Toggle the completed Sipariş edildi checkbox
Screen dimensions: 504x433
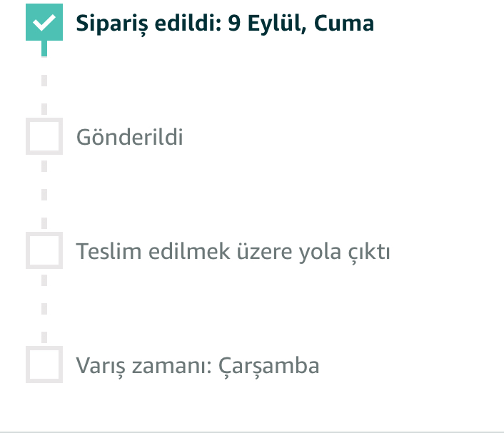pyautogui.click(x=44, y=22)
